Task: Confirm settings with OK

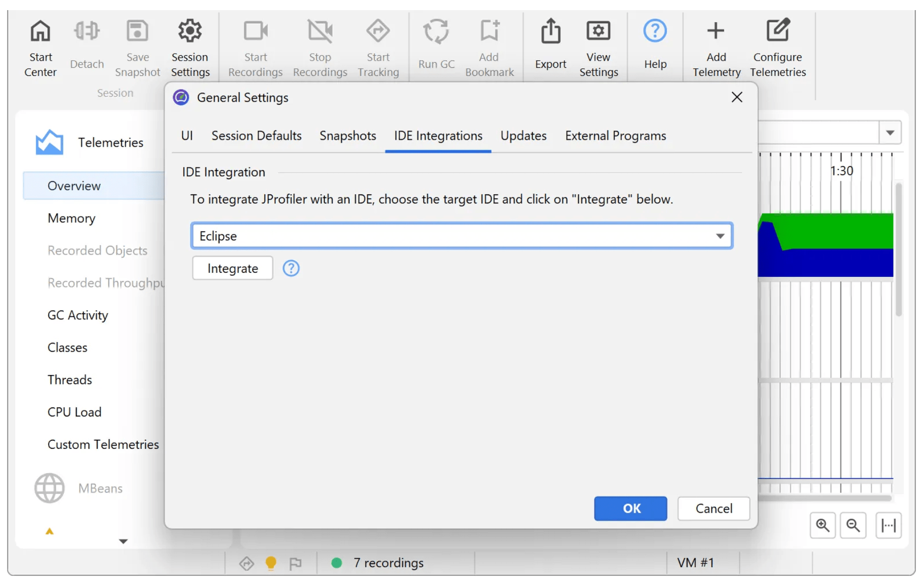Action: pyautogui.click(x=631, y=508)
